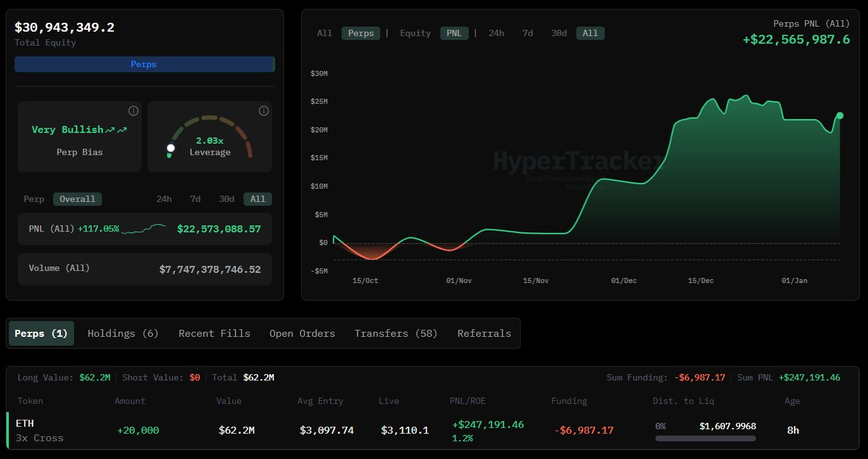Select Overall in the stats panel
The width and height of the screenshot is (868, 459).
tap(77, 199)
